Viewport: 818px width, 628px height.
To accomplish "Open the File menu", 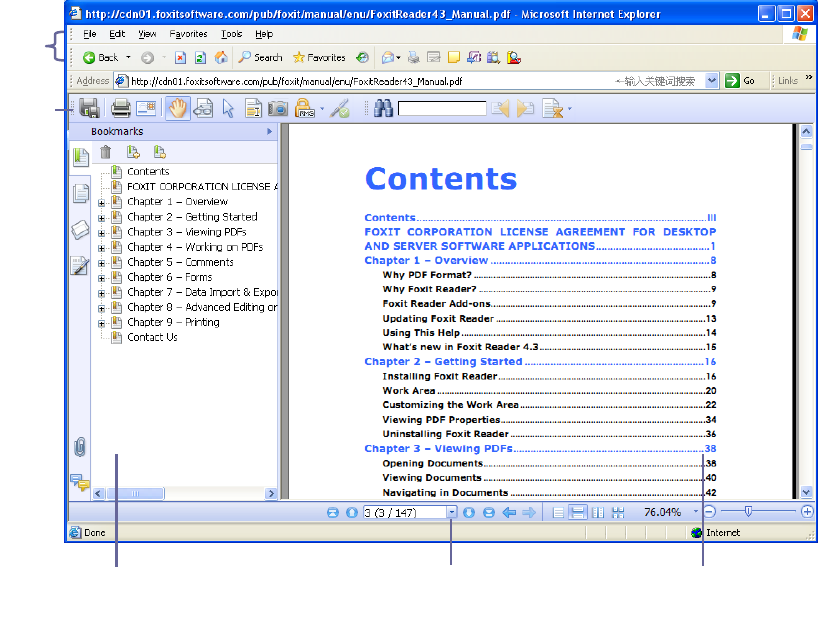I will [x=90, y=34].
